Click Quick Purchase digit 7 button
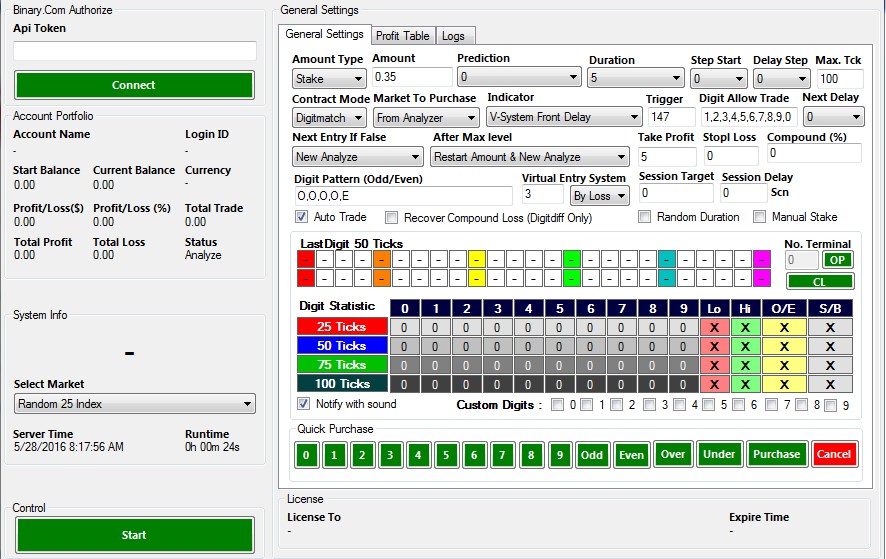This screenshot has width=886, height=559. pyautogui.click(x=502, y=455)
